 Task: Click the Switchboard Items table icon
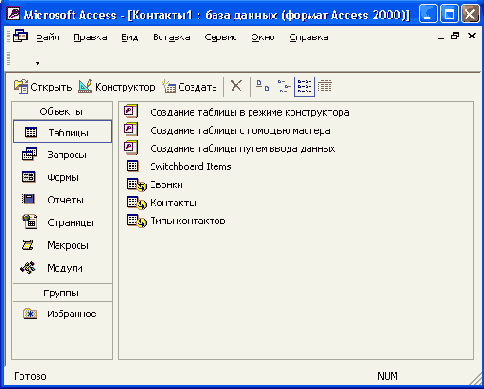(133, 166)
